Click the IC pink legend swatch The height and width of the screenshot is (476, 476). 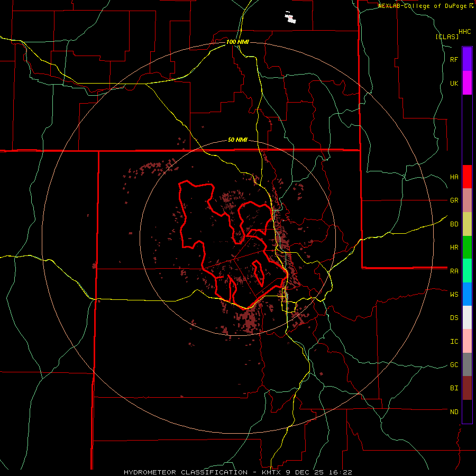tap(467, 341)
